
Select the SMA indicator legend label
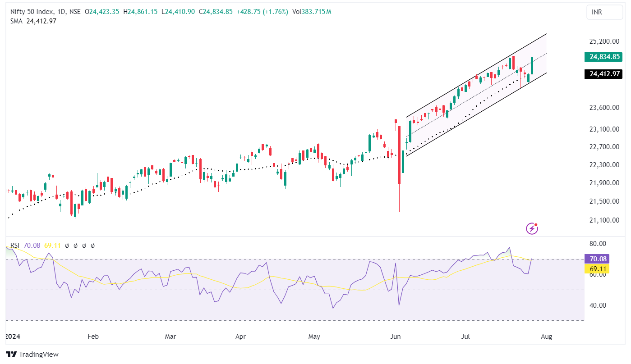pyautogui.click(x=17, y=21)
